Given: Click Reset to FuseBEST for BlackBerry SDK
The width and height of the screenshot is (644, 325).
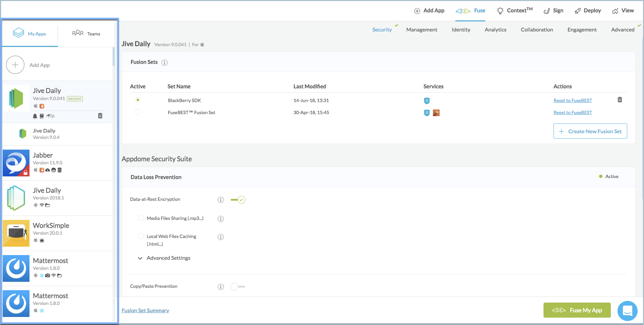Looking at the screenshot, I should tap(573, 100).
